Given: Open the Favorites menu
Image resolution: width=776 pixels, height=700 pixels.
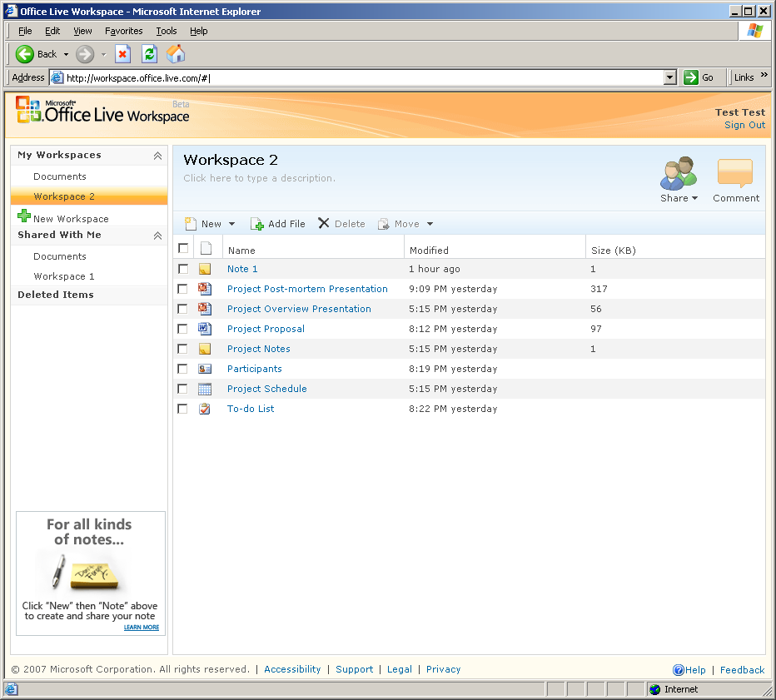Looking at the screenshot, I should coord(124,31).
